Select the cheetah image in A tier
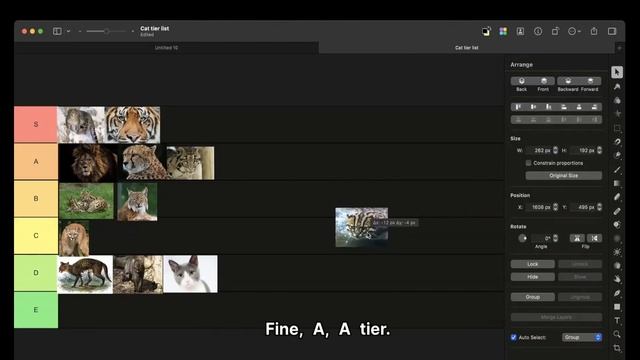The height and width of the screenshot is (360, 640). coord(142,162)
